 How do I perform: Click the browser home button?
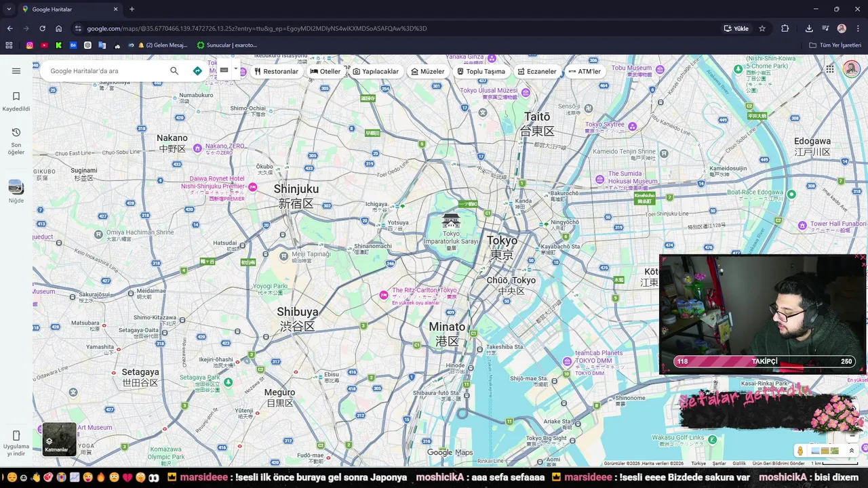point(59,28)
